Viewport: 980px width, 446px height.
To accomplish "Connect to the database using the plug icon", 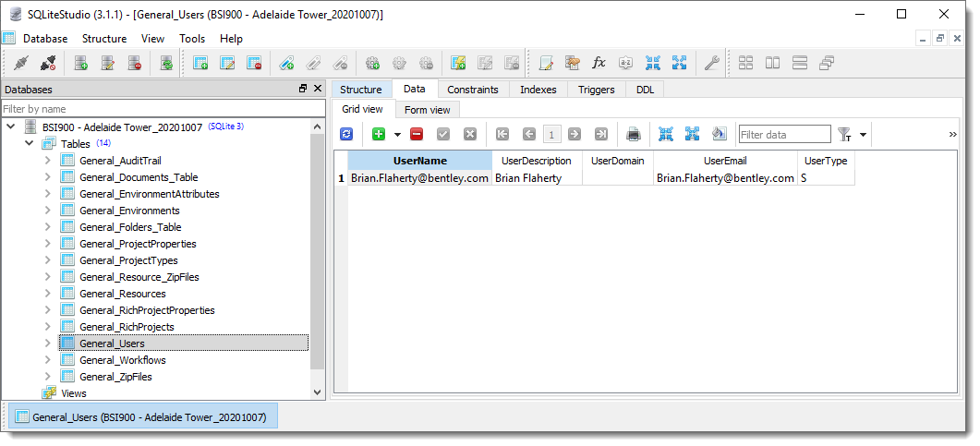I will 22,63.
